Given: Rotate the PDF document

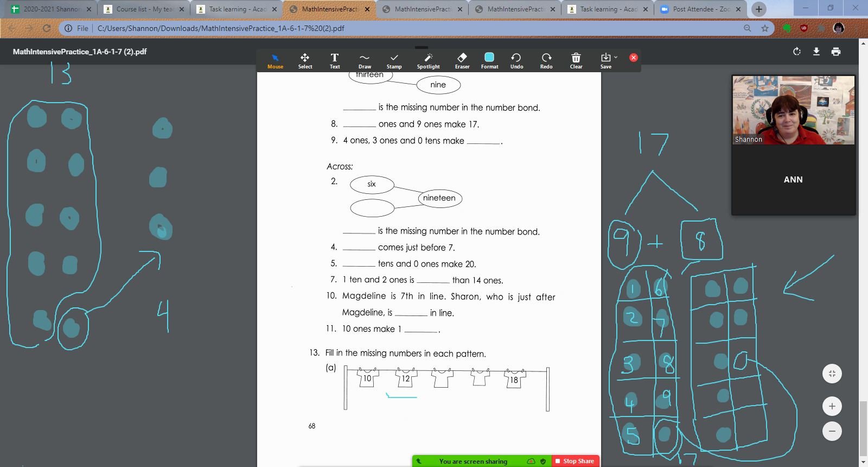Looking at the screenshot, I should point(797,52).
